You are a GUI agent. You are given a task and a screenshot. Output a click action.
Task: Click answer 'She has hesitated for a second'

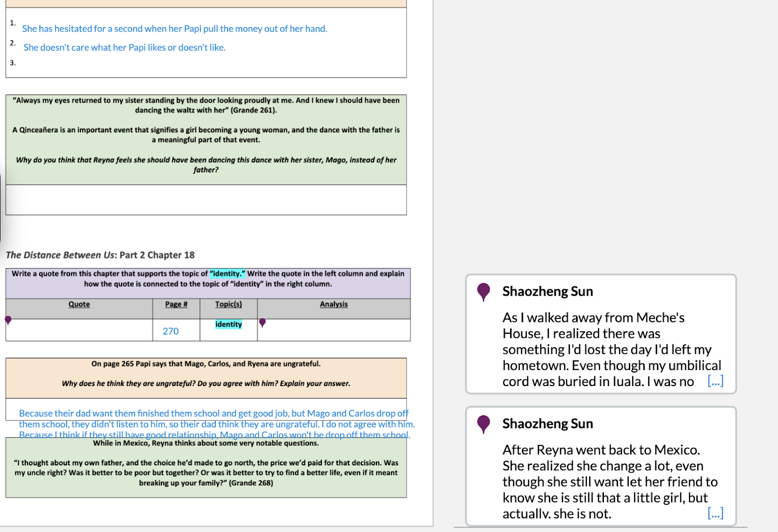tap(175, 29)
